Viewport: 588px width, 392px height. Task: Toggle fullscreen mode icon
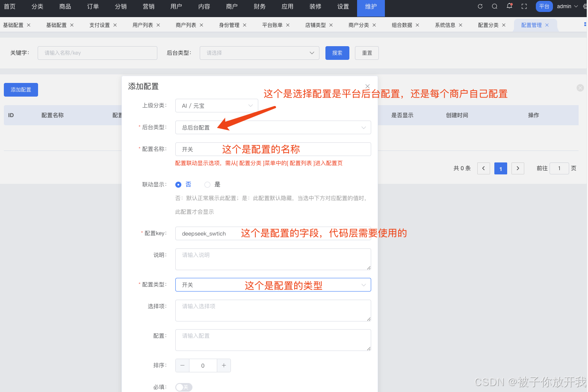(524, 6)
